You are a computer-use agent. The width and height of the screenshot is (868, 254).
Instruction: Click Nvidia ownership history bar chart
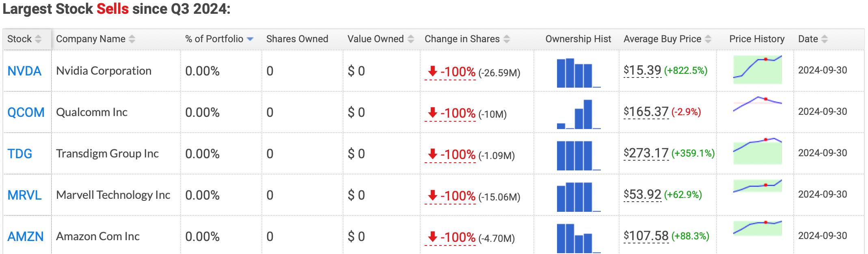pyautogui.click(x=578, y=73)
